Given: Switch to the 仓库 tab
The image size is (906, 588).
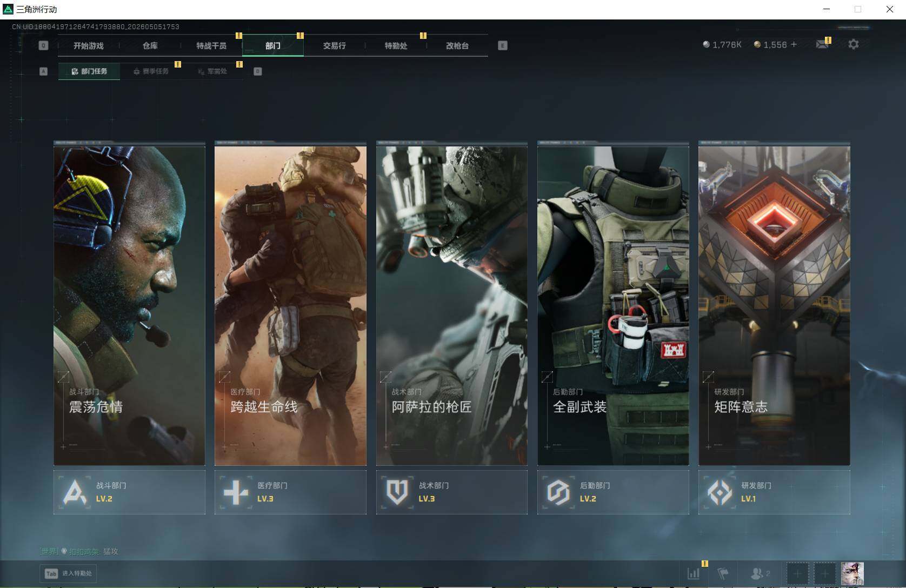Looking at the screenshot, I should pyautogui.click(x=150, y=46).
